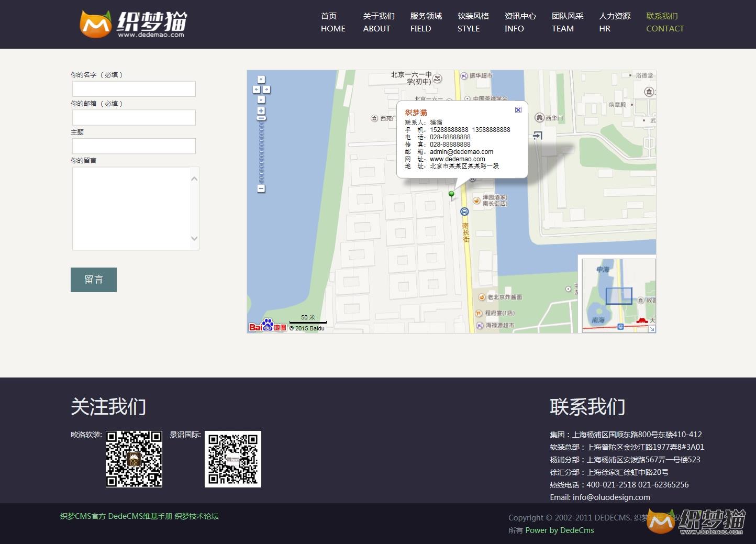Zoom out the map with minus button
This screenshot has height=544, width=756.
[x=261, y=188]
